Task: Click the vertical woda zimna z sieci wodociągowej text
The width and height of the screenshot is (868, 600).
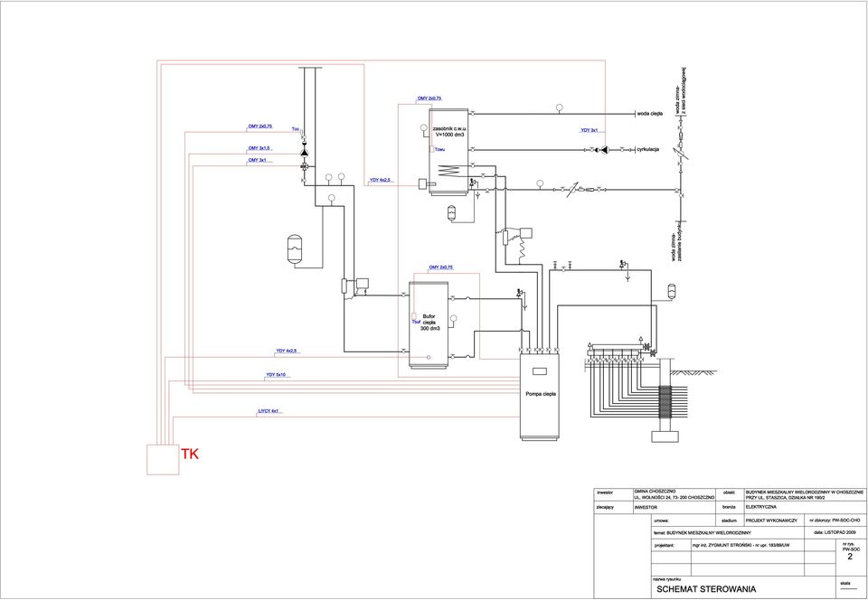Action: click(x=680, y=90)
